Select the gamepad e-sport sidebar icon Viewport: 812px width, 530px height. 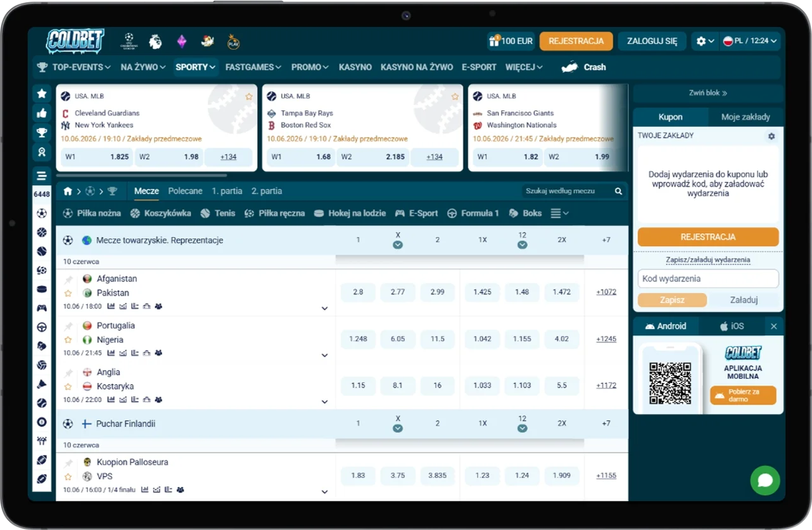click(x=42, y=308)
